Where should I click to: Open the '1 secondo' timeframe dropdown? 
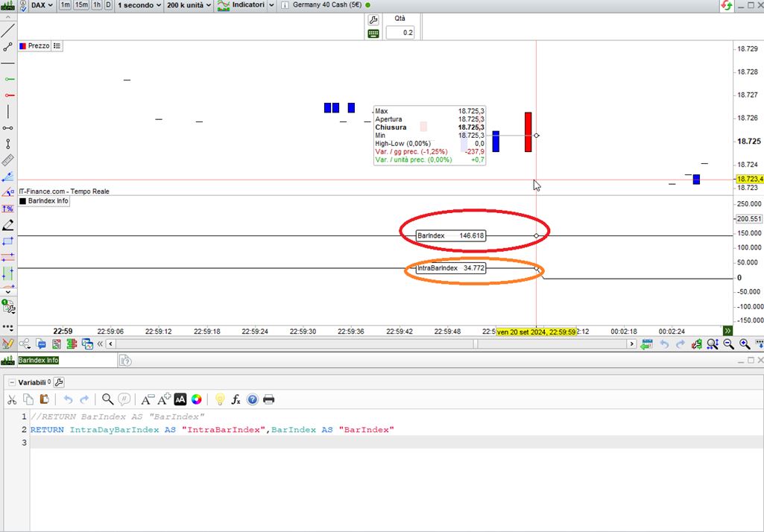point(139,5)
